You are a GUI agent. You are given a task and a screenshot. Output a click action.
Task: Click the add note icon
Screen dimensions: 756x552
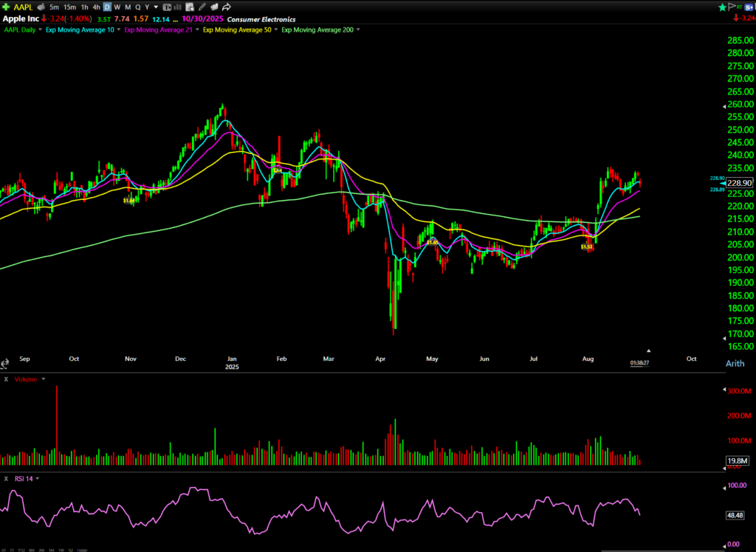pyautogui.click(x=190, y=7)
